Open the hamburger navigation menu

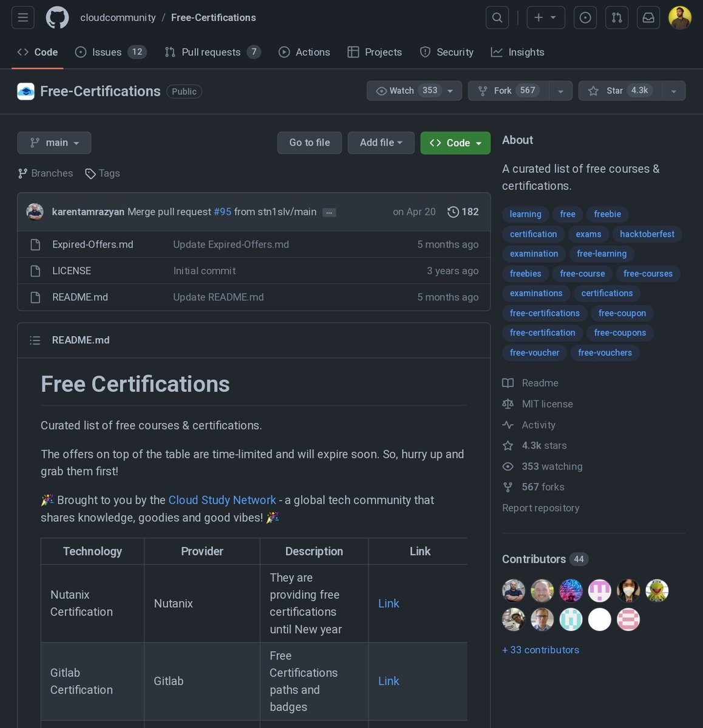(23, 18)
